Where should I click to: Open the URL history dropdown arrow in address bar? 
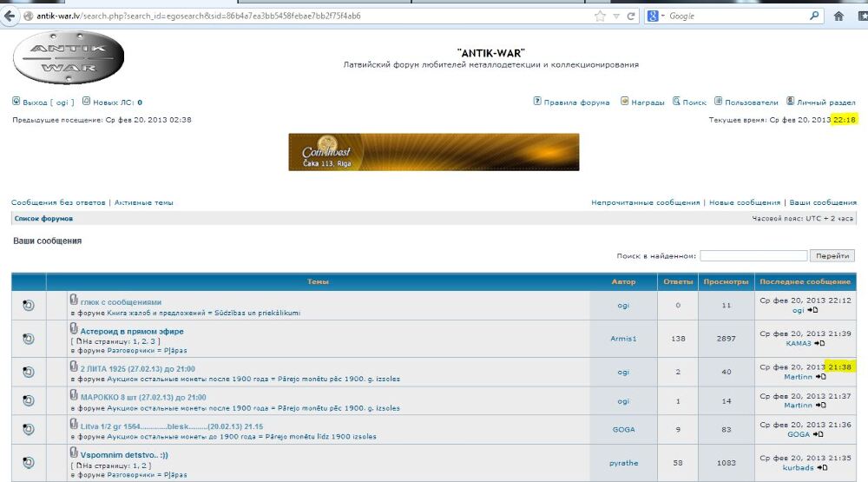(x=616, y=16)
